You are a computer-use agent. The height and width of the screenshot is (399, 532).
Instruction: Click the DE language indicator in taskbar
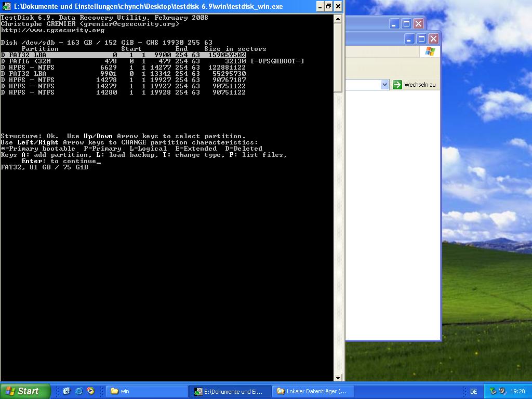click(474, 392)
